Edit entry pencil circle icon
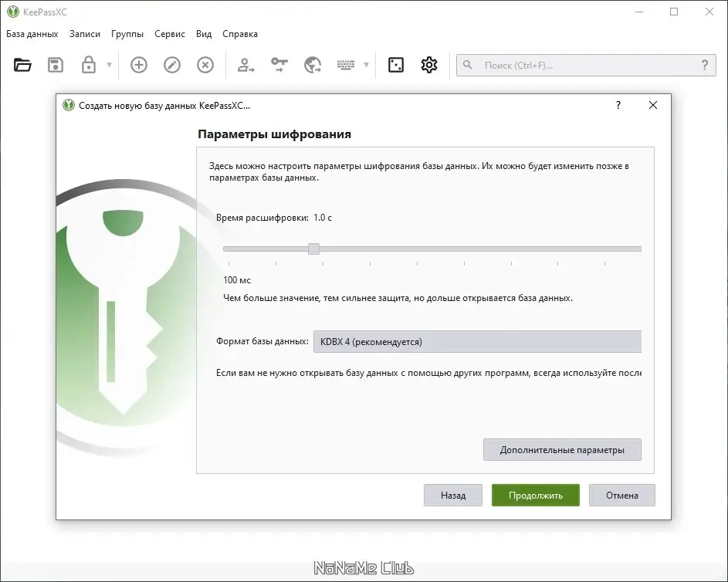The image size is (728, 582). point(172,65)
